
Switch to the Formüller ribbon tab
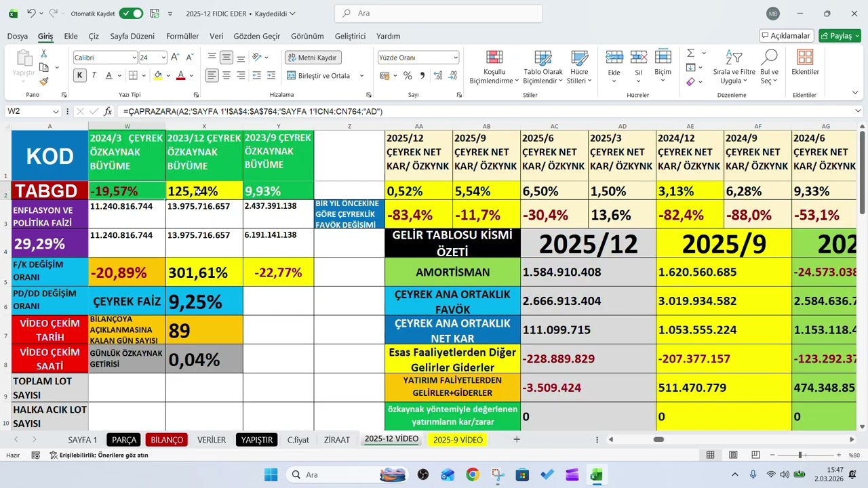pyautogui.click(x=182, y=36)
